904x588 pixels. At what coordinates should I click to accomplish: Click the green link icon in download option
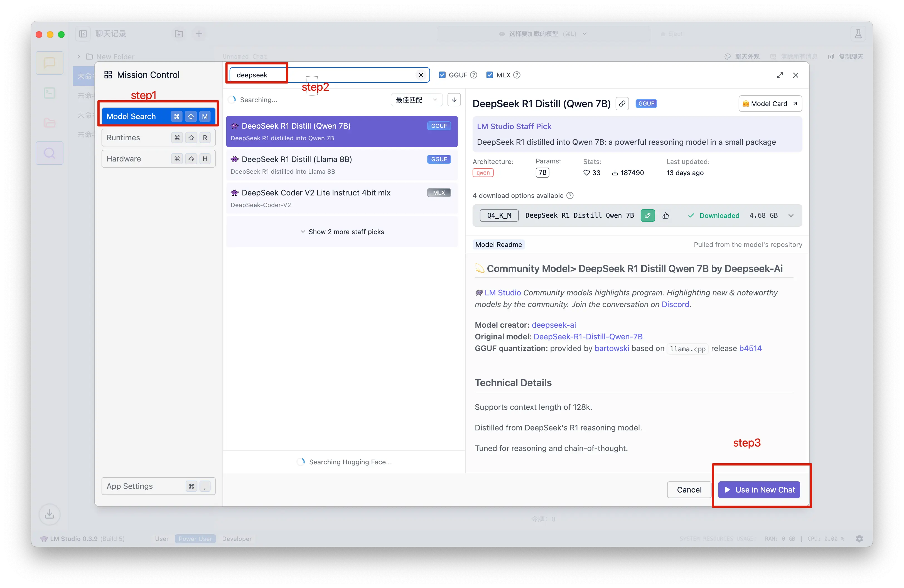(x=647, y=216)
